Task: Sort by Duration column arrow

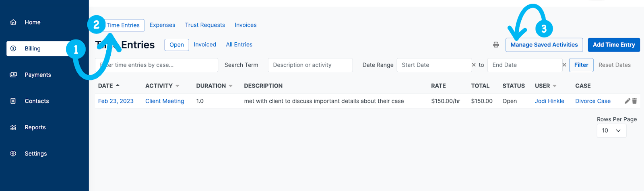Action: 231,86
